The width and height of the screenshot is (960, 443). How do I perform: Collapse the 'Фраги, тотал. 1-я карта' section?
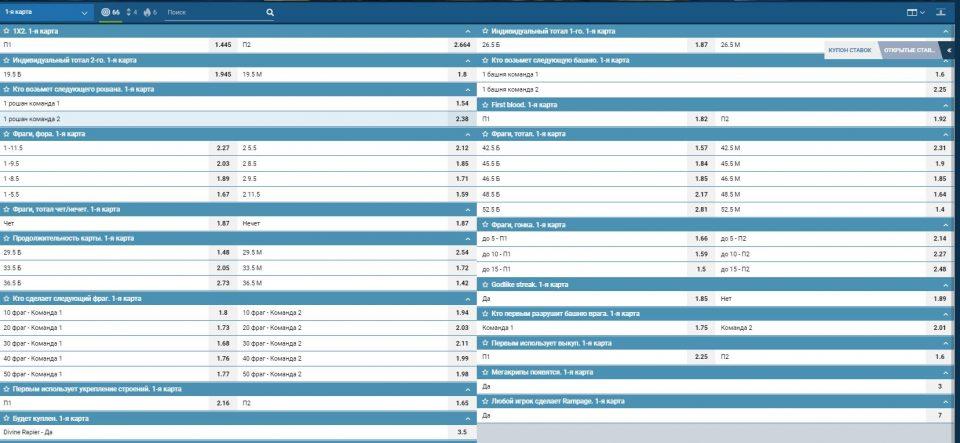[946, 133]
